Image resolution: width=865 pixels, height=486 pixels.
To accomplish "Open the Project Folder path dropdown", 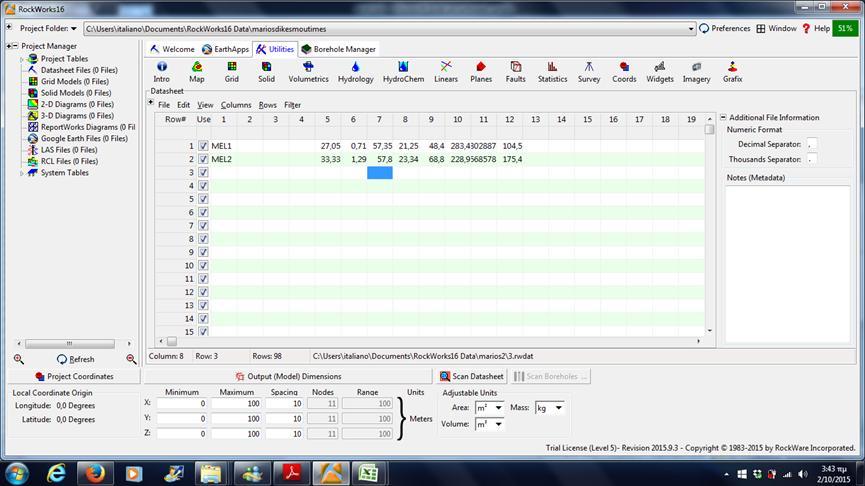I will coord(691,29).
